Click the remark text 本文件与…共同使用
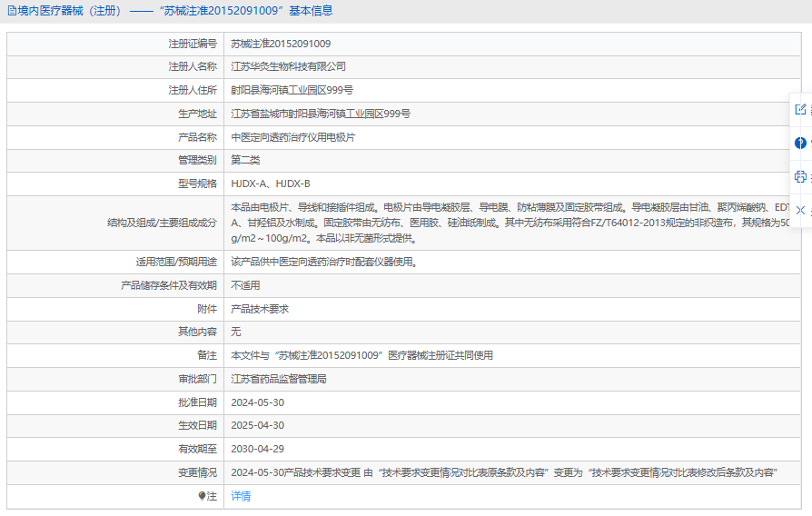812x516 pixels. click(362, 356)
